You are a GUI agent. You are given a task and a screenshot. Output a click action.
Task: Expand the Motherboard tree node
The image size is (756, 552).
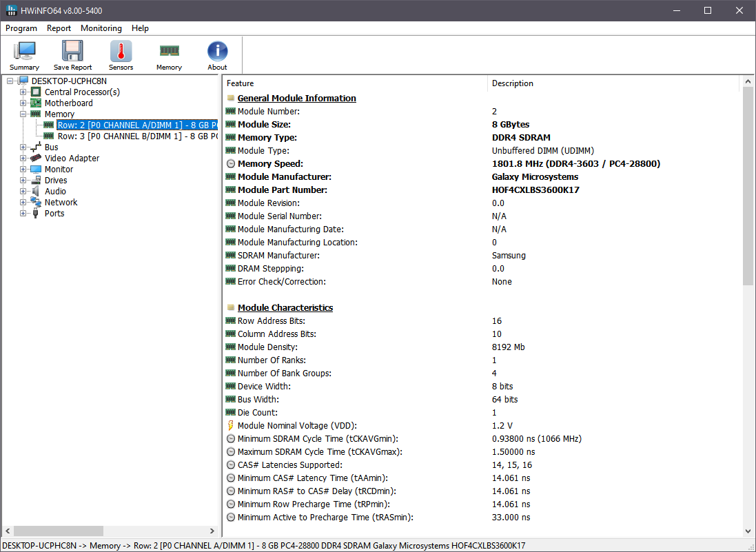tap(23, 103)
